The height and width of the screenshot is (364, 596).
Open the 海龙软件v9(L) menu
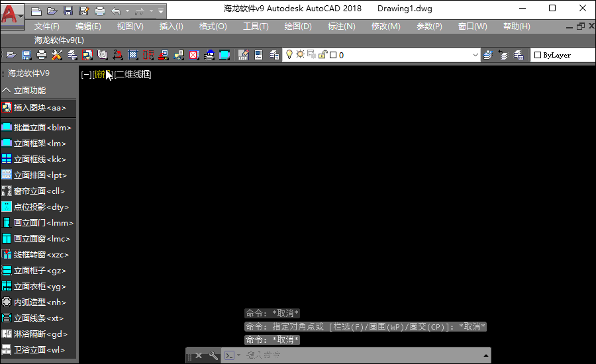tap(59, 40)
